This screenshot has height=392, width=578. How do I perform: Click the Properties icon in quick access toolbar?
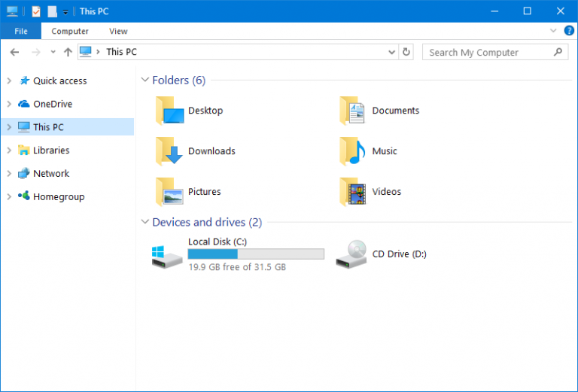(36, 11)
